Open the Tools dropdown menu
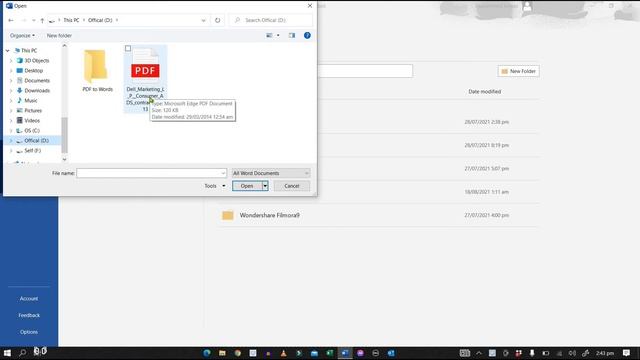The width and height of the screenshot is (640, 360). click(215, 186)
